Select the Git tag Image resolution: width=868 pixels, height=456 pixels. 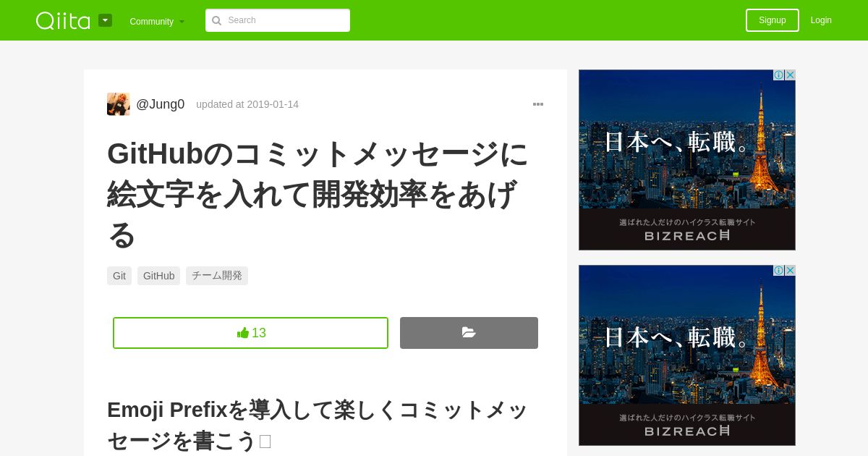coord(119,276)
